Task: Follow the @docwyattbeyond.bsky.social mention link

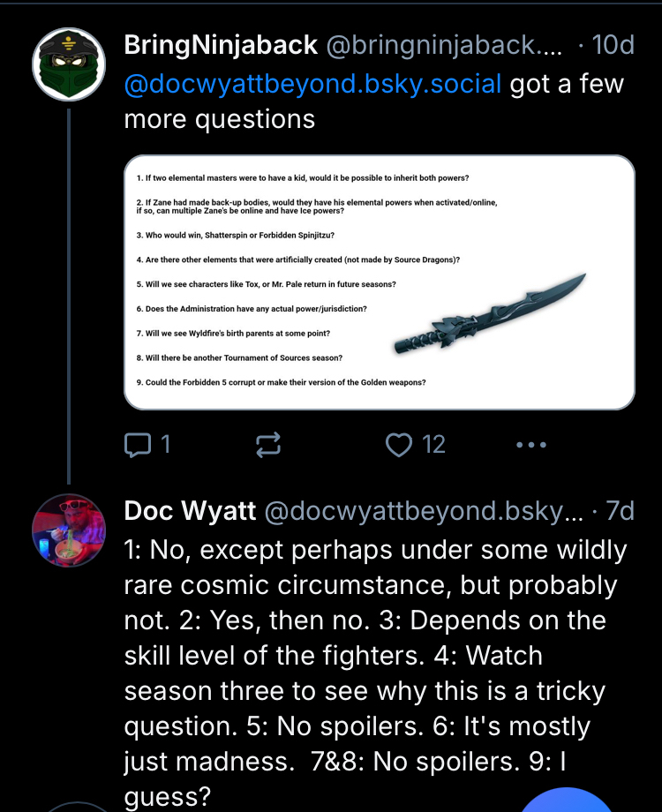Action: [313, 84]
